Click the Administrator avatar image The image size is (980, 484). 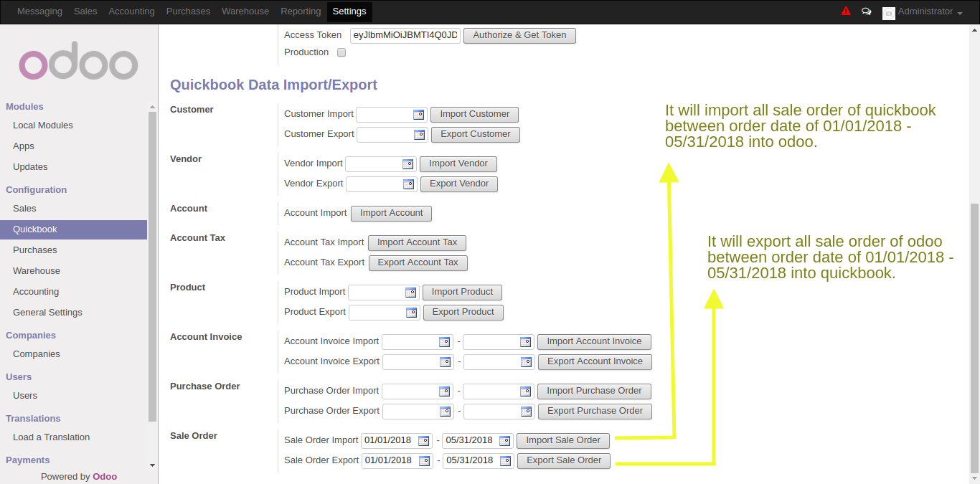click(x=889, y=13)
